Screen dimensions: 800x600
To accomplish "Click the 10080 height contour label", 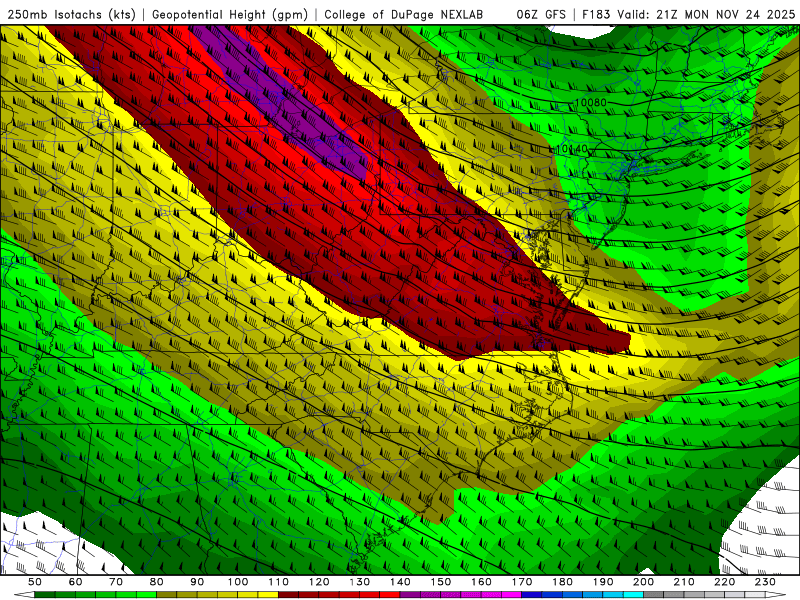I will [x=590, y=103].
